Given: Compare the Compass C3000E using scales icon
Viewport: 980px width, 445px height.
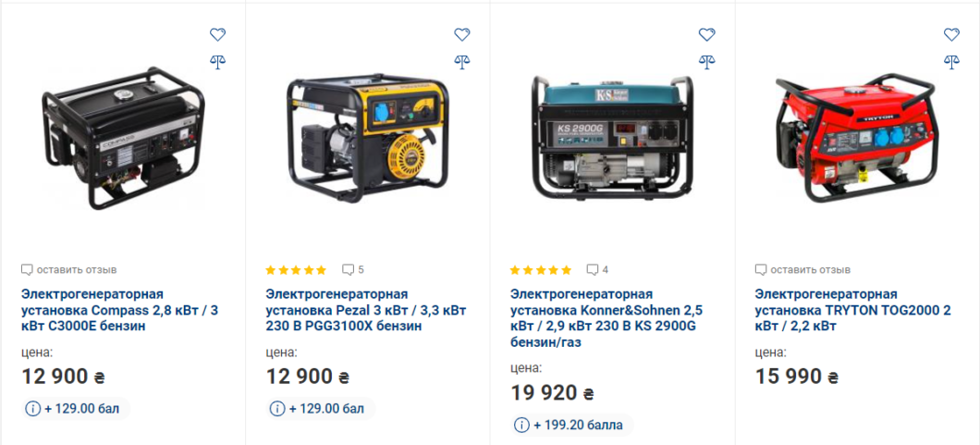Looking at the screenshot, I should (217, 61).
